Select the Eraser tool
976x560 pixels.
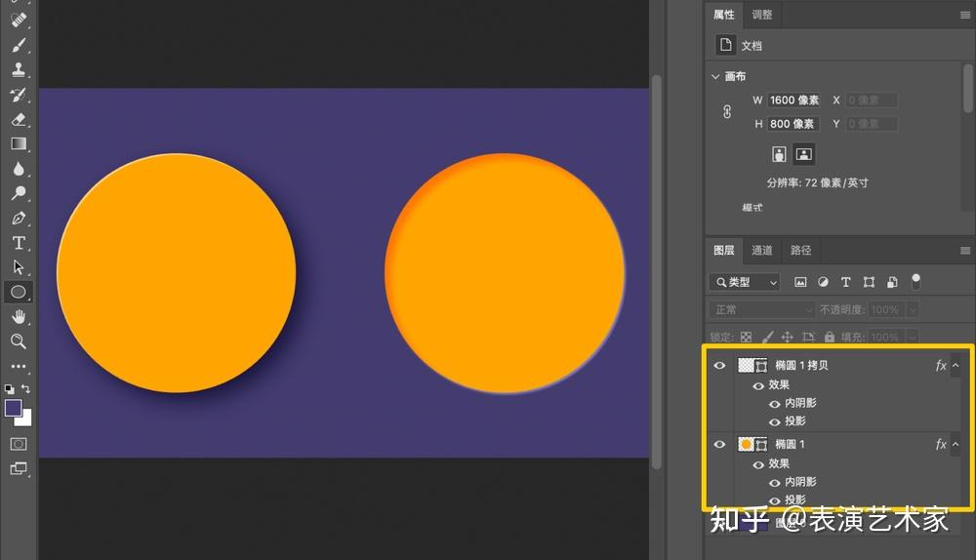pos(19,119)
